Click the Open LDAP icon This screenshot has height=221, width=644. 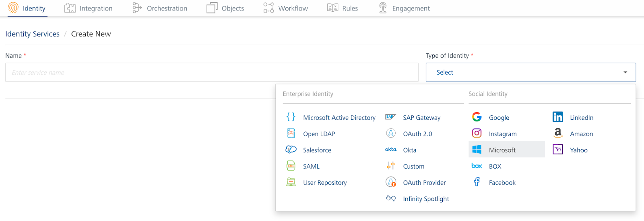pos(291,133)
